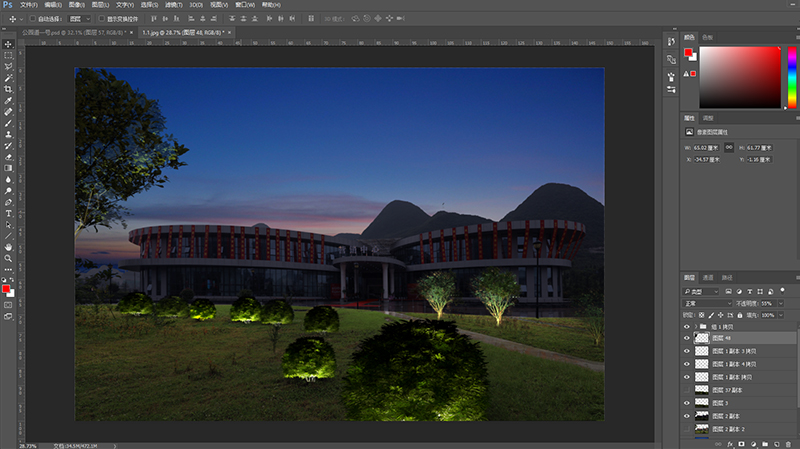This screenshot has height=449, width=800.
Task: Click the red foreground color swatch
Action: point(7,289)
